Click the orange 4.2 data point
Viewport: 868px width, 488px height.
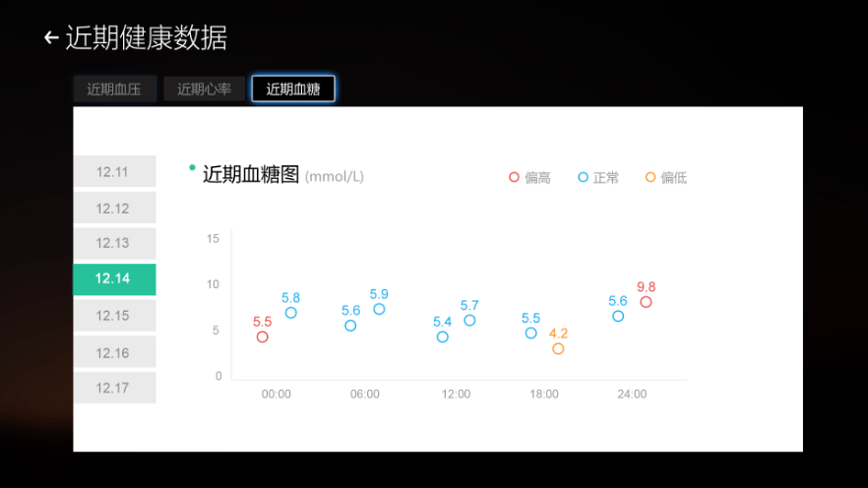(x=558, y=348)
